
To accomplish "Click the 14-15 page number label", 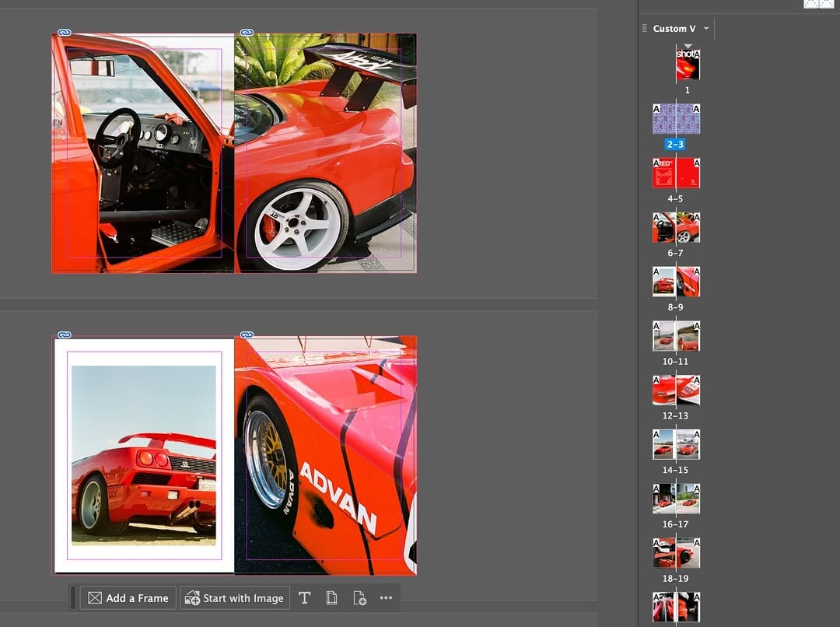I will (675, 469).
